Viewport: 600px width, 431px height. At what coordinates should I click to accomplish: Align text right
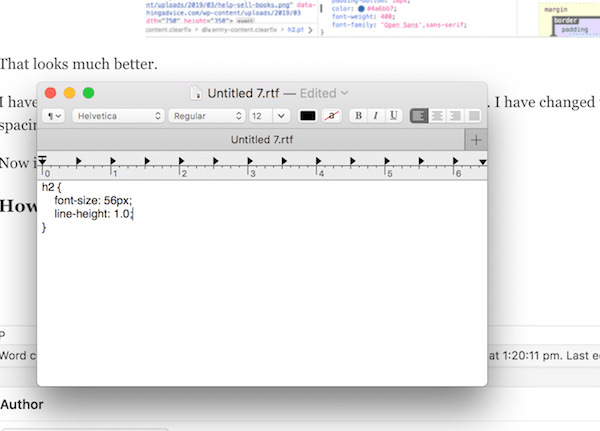[x=455, y=116]
